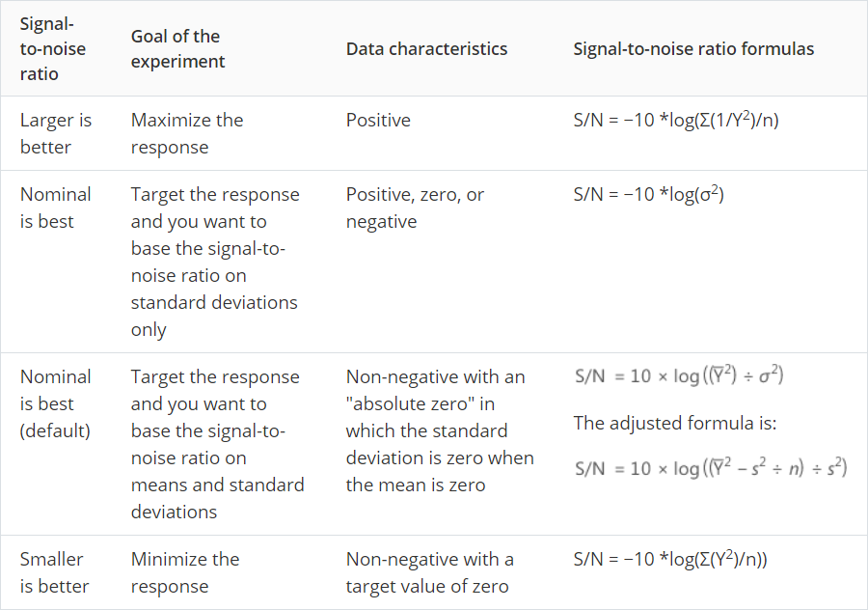
Task: Select the "Larger is better" cell
Action: point(56,133)
